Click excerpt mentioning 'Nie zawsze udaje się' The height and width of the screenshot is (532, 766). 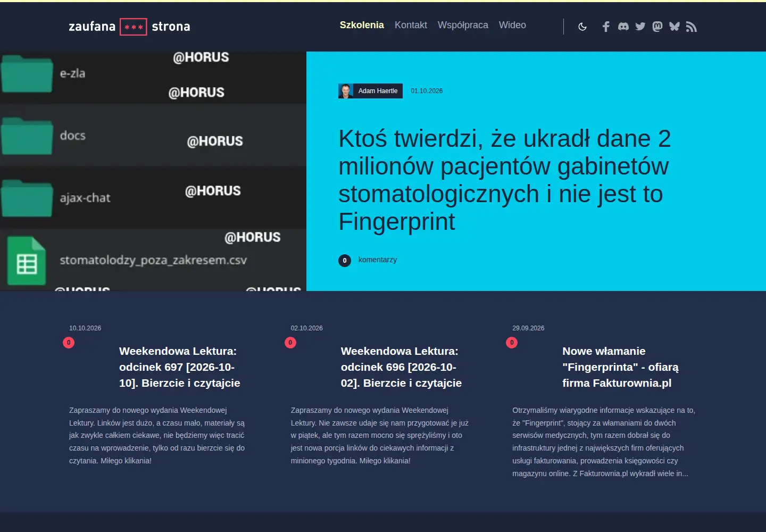point(379,435)
